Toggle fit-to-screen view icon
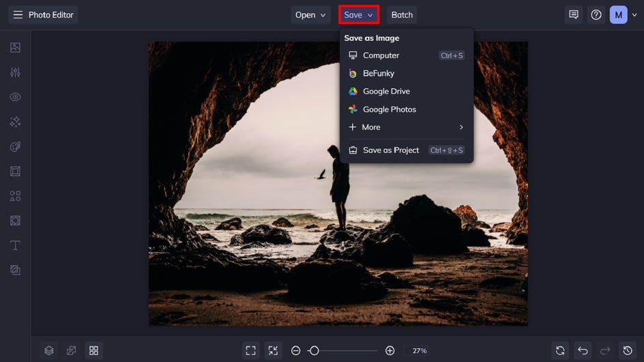This screenshot has height=362, width=644. tap(250, 350)
